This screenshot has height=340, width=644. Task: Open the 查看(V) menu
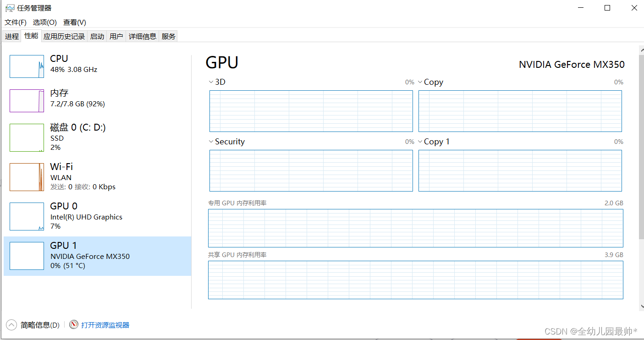pos(74,22)
